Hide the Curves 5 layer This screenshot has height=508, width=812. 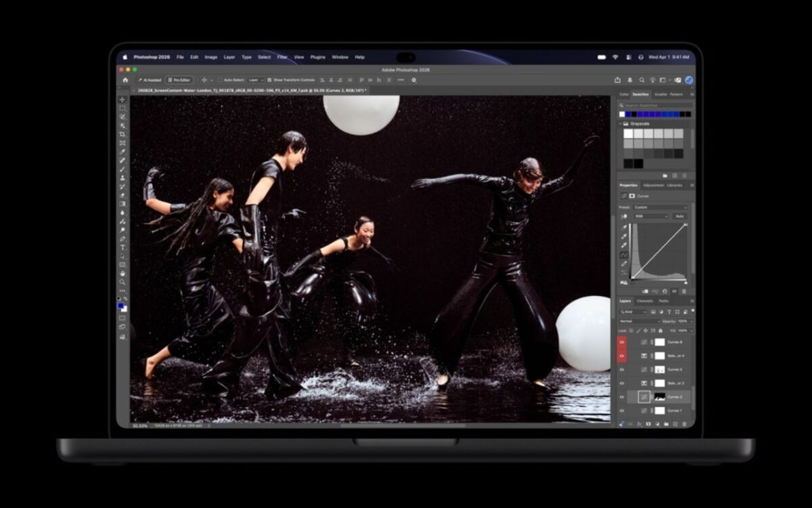[622, 370]
